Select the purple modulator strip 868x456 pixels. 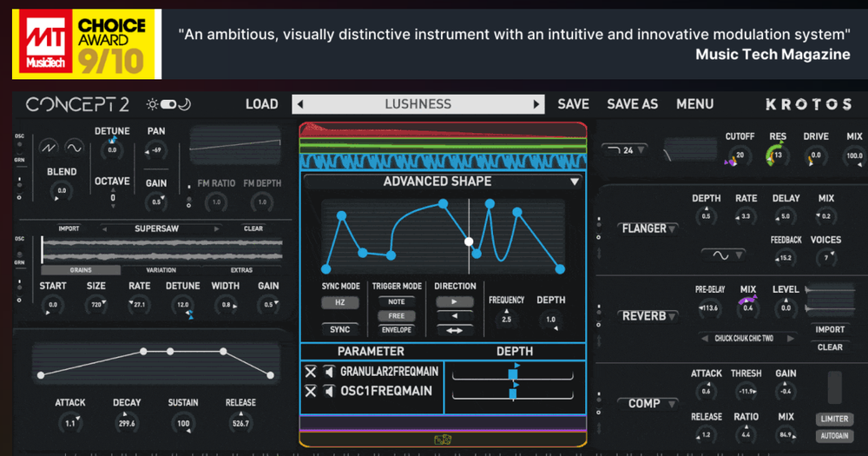coord(443,423)
